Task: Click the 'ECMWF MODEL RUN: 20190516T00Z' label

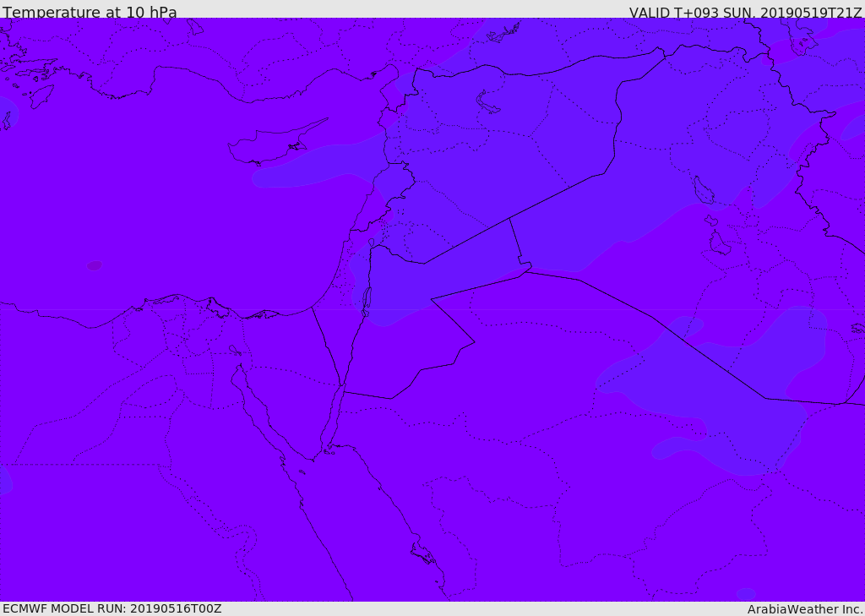Action: 112,608
